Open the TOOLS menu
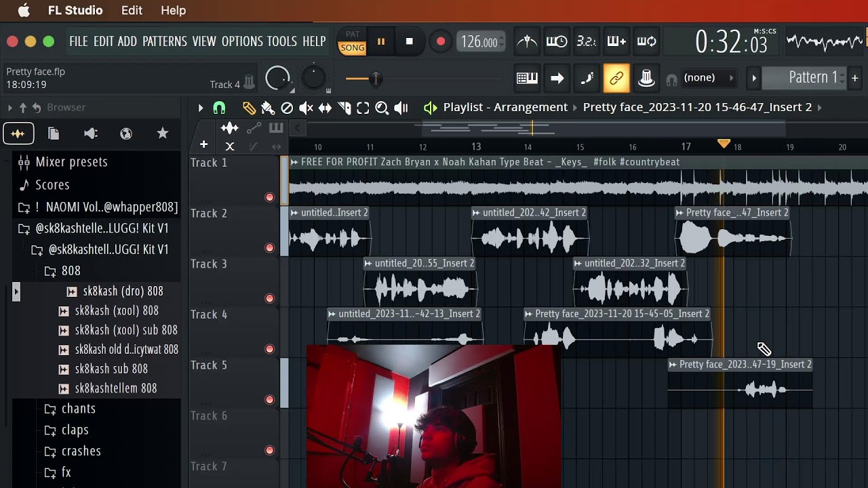 pyautogui.click(x=282, y=41)
